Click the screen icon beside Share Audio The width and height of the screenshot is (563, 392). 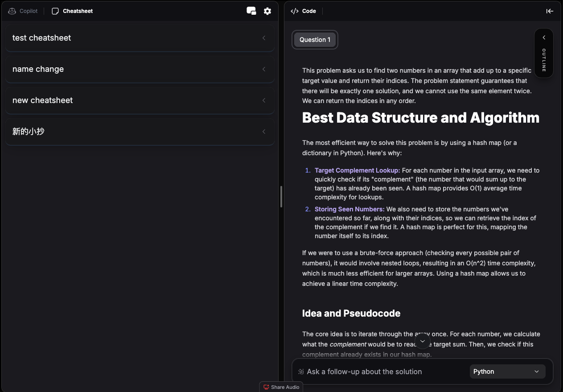pos(266,387)
